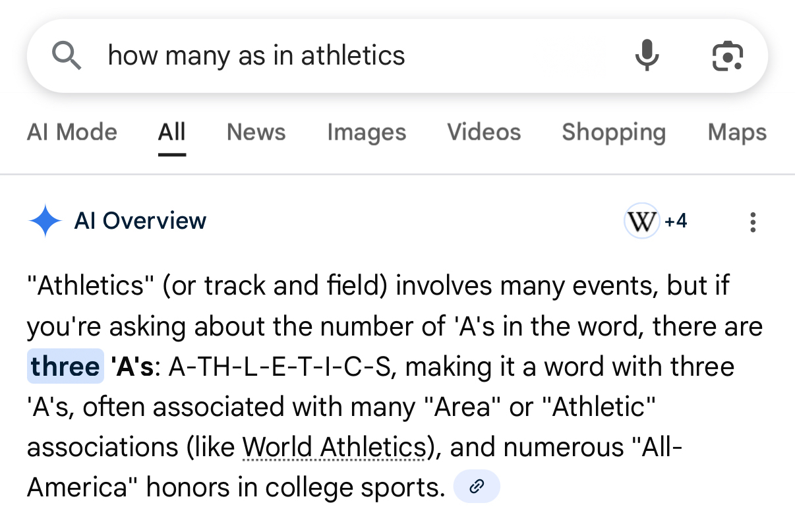Click the chain link citation icon
Viewport: 795px width, 532px height.
click(477, 487)
